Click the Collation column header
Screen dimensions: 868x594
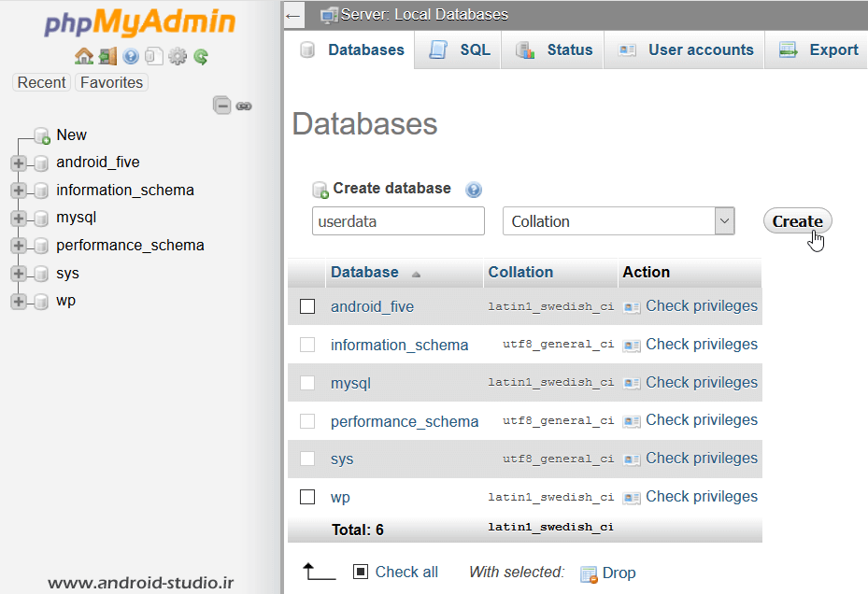[520, 273]
